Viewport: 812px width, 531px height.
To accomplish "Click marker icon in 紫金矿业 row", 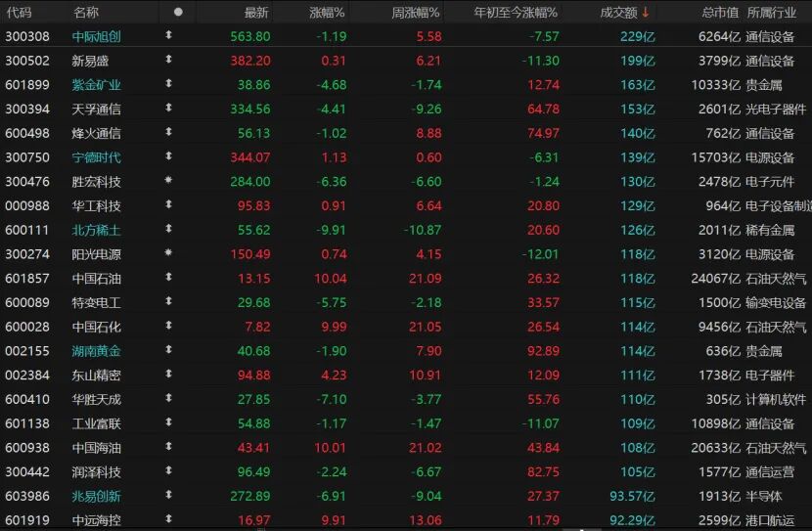I will 168,83.
